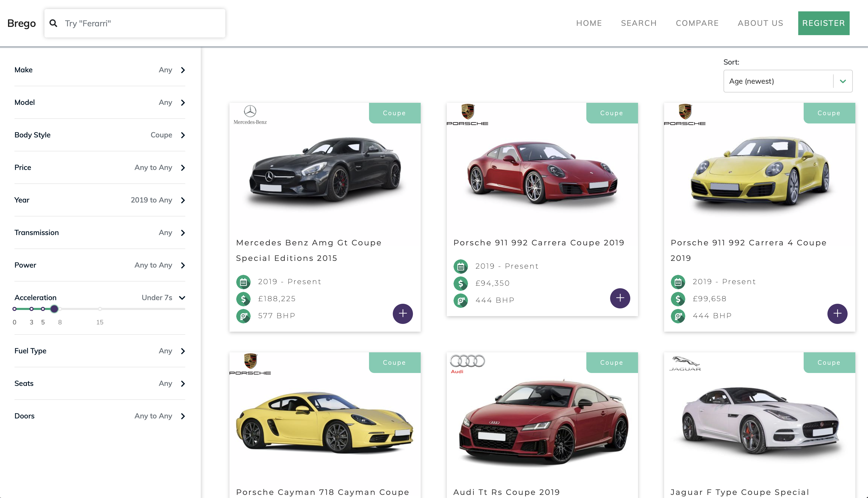Screen dimensions: 868x498
Task: Click price dollar icon beside £99,658
Action: pos(678,299)
